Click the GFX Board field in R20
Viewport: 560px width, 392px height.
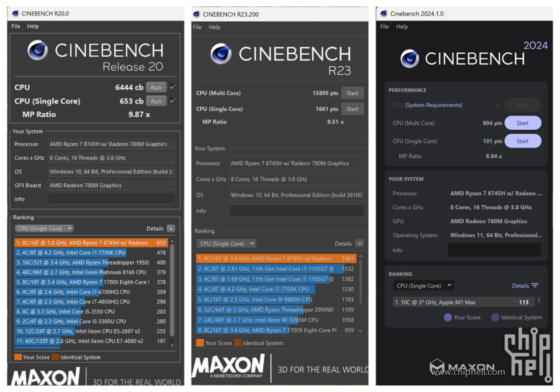(x=111, y=185)
